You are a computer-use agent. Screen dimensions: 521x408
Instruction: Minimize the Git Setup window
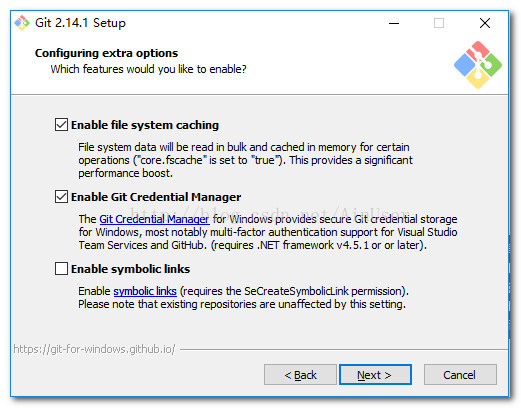[x=394, y=23]
